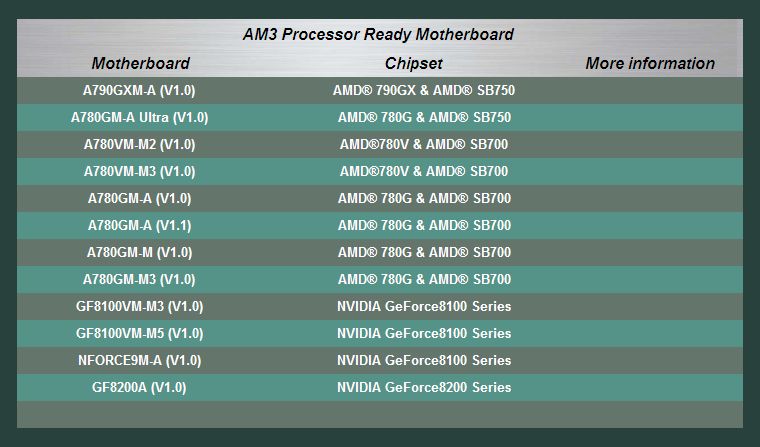760x447 pixels.
Task: Select the A780GM-A (V1.0) entry
Action: pyautogui.click(x=139, y=199)
